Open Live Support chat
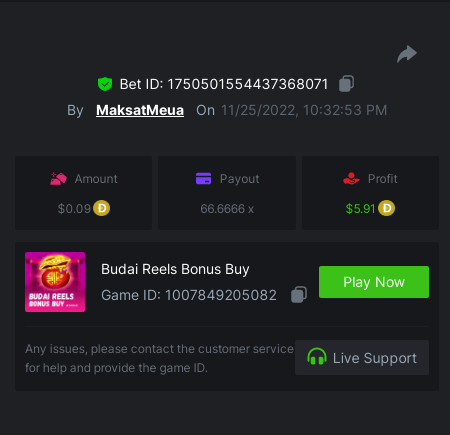Screen dimensions: 450x435 click(362, 358)
